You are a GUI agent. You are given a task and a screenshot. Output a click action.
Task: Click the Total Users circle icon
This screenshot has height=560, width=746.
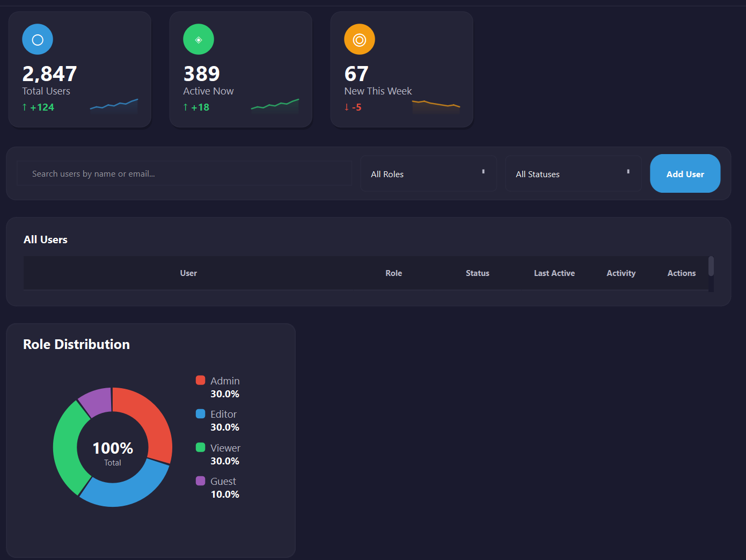37,39
